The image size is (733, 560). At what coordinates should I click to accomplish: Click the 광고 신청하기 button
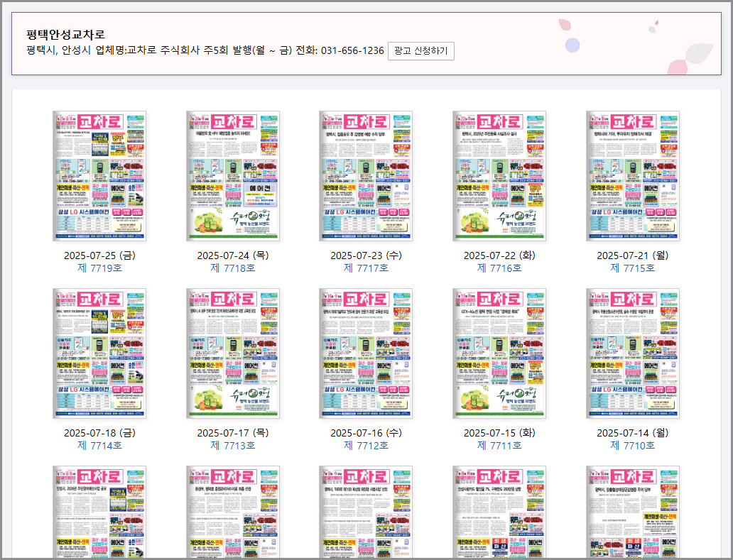tap(420, 51)
